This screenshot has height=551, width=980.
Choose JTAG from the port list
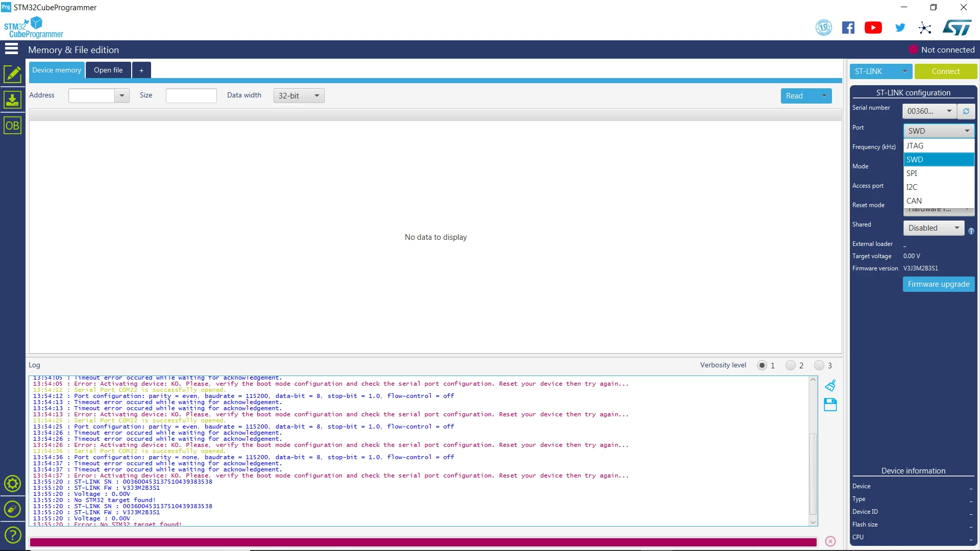point(939,146)
